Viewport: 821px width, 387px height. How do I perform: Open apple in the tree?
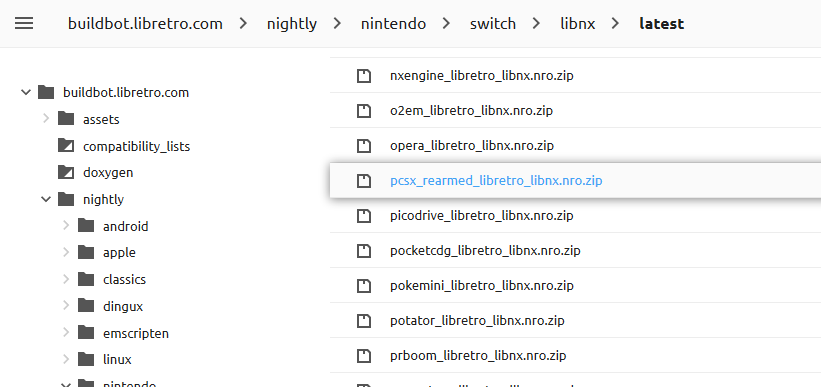pyautogui.click(x=119, y=253)
